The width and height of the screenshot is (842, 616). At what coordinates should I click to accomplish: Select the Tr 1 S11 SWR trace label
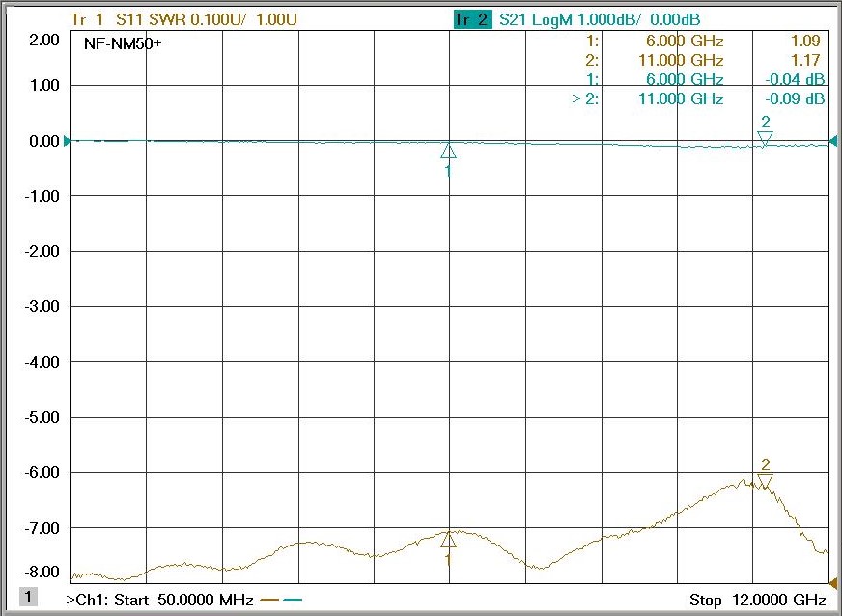(x=183, y=20)
